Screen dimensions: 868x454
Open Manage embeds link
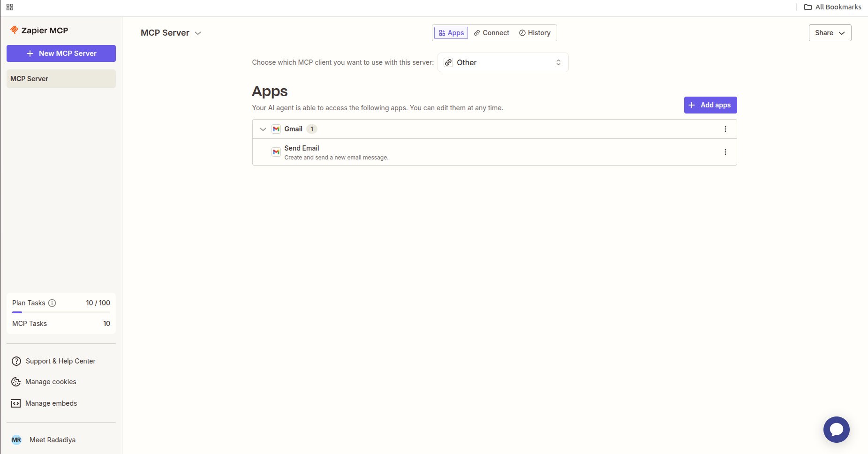click(x=51, y=403)
